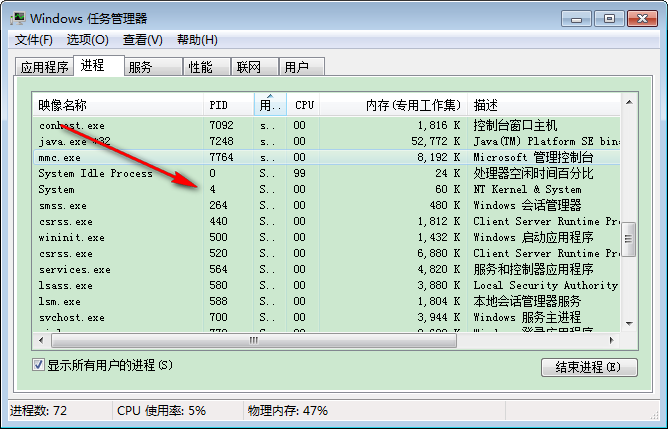The height and width of the screenshot is (429, 668).
Task: Switch to the 服务 tab
Action: [153, 67]
